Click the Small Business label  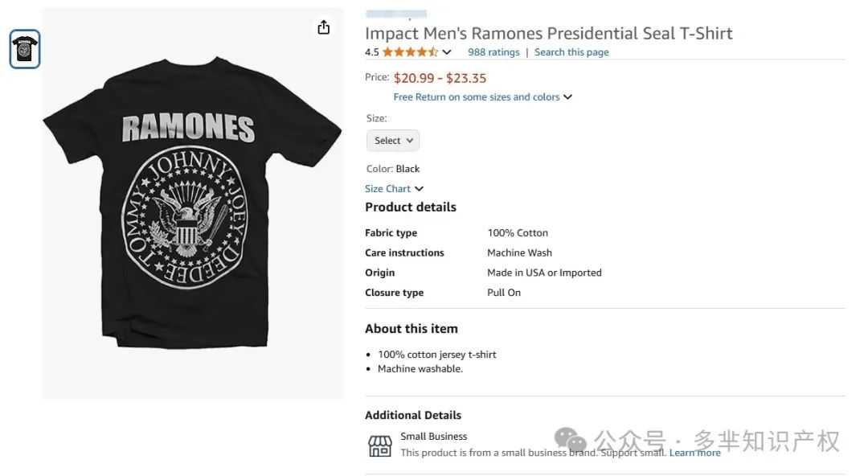[433, 437]
